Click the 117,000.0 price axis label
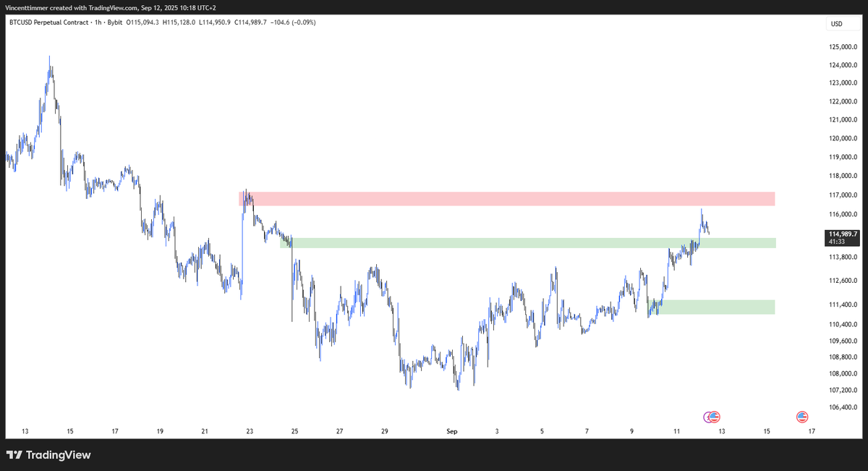This screenshot has height=471, width=868. 844,195
